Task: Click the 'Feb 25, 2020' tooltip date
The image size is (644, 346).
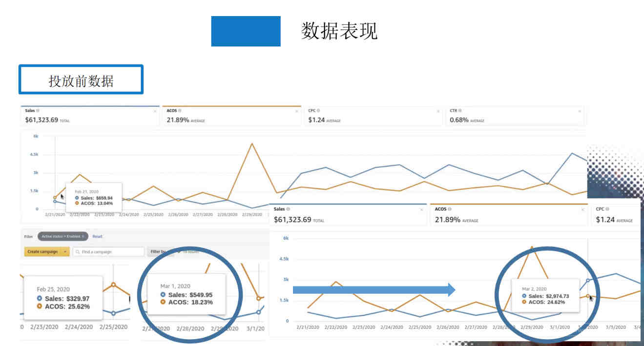Action: click(x=53, y=289)
